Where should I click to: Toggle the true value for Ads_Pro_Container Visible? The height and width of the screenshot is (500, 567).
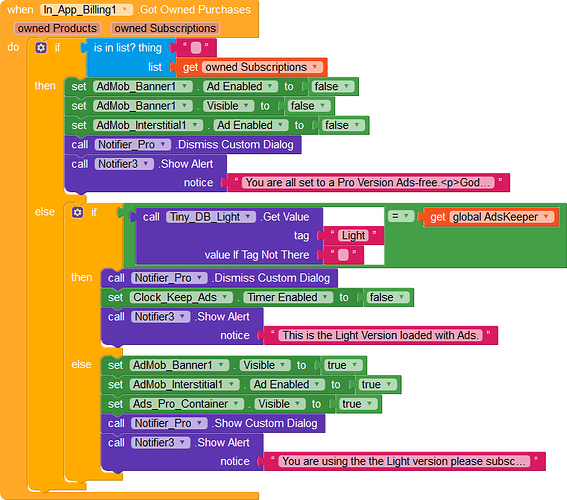point(357,403)
